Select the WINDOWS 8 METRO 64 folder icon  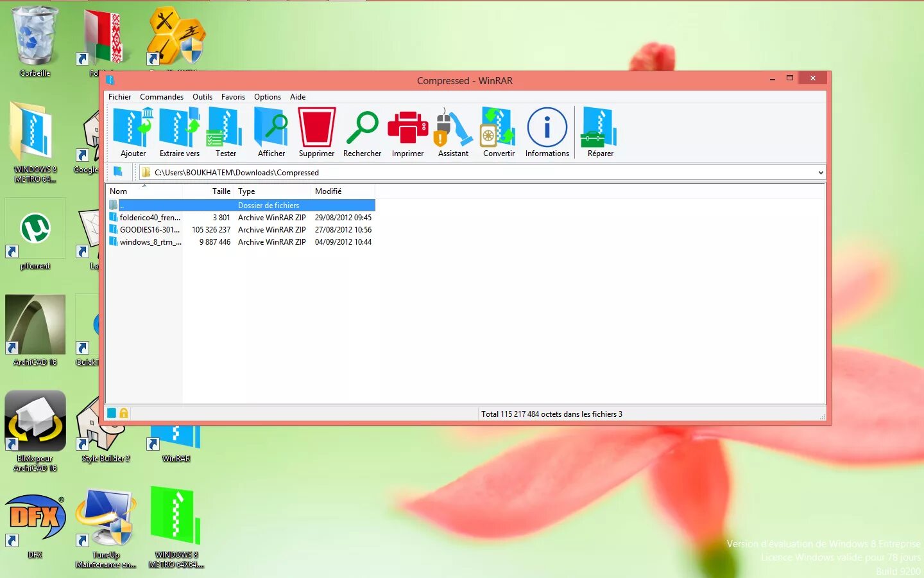35,142
